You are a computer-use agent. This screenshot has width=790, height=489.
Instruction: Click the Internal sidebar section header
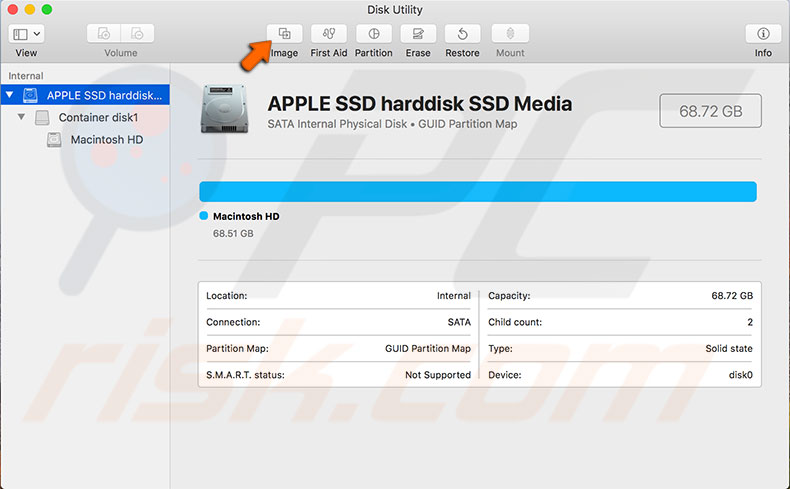point(26,76)
